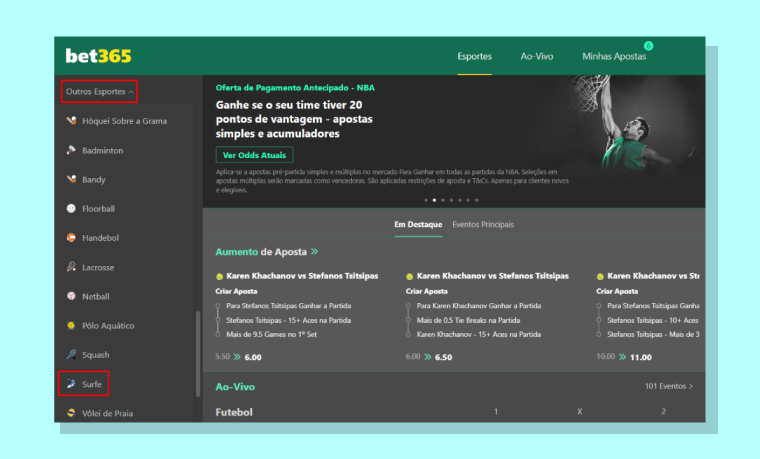Click the Minhas Apostas notification badge
Image resolution: width=760 pixels, height=459 pixels.
click(x=649, y=46)
